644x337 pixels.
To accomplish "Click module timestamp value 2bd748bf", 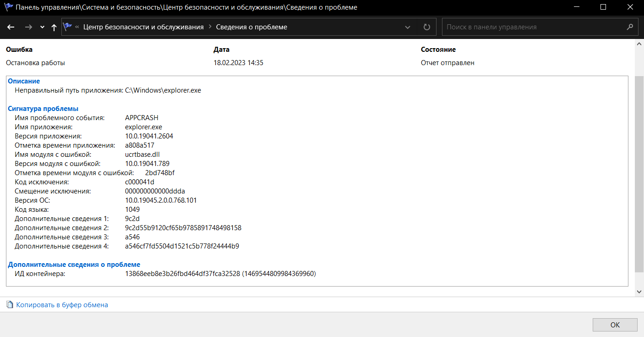I will pyautogui.click(x=160, y=173).
